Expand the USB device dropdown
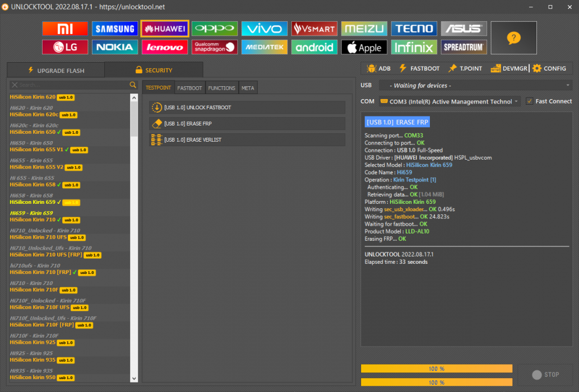Image resolution: width=579 pixels, height=392 pixels. 476,86
